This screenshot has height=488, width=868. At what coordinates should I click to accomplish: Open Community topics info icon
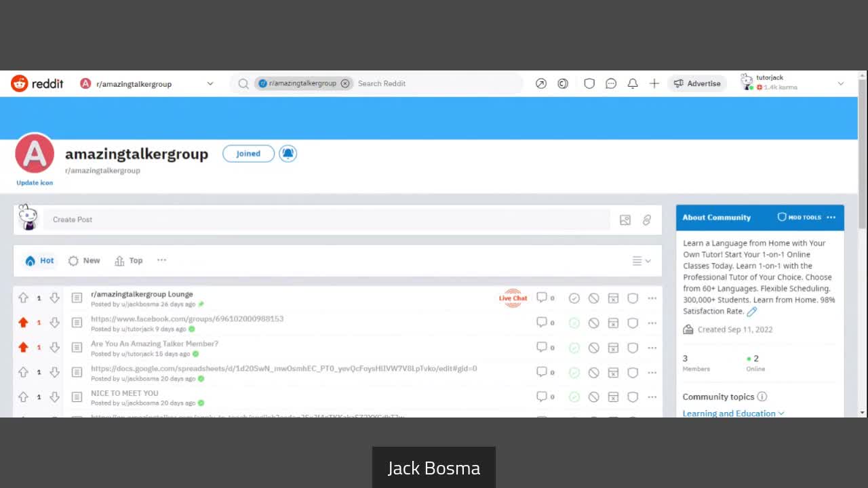762,396
